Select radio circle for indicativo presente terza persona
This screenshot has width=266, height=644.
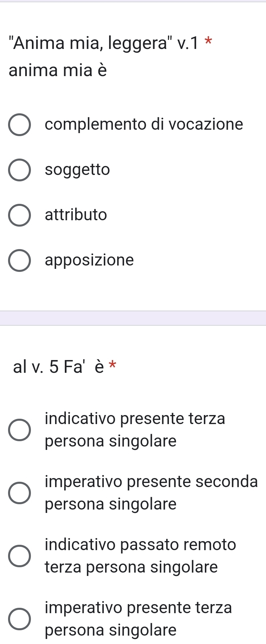[19, 429]
